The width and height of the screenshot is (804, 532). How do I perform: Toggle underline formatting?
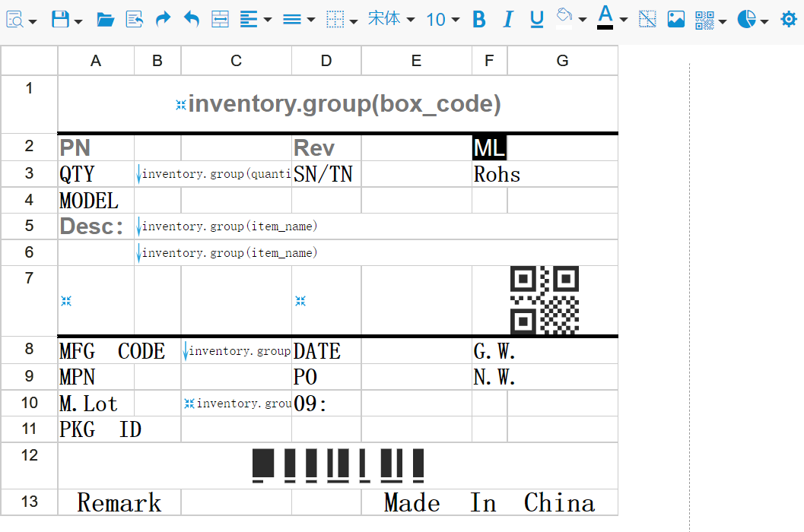point(537,20)
